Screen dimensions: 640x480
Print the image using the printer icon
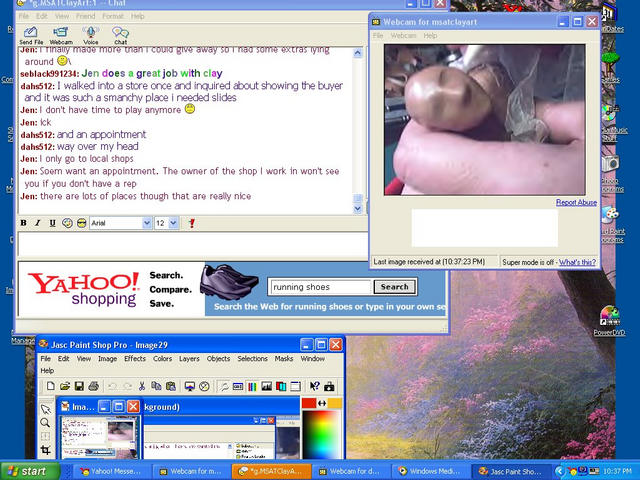pos(93,386)
